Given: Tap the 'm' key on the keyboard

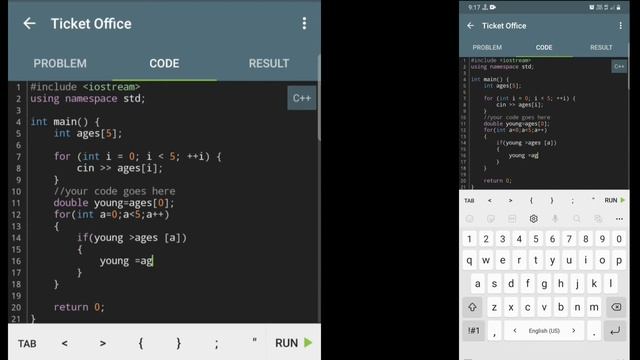Looking at the screenshot, I should [594, 307].
